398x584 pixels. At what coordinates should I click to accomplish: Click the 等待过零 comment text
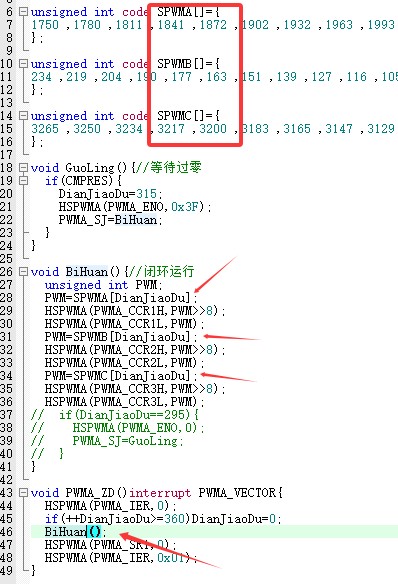(x=176, y=168)
